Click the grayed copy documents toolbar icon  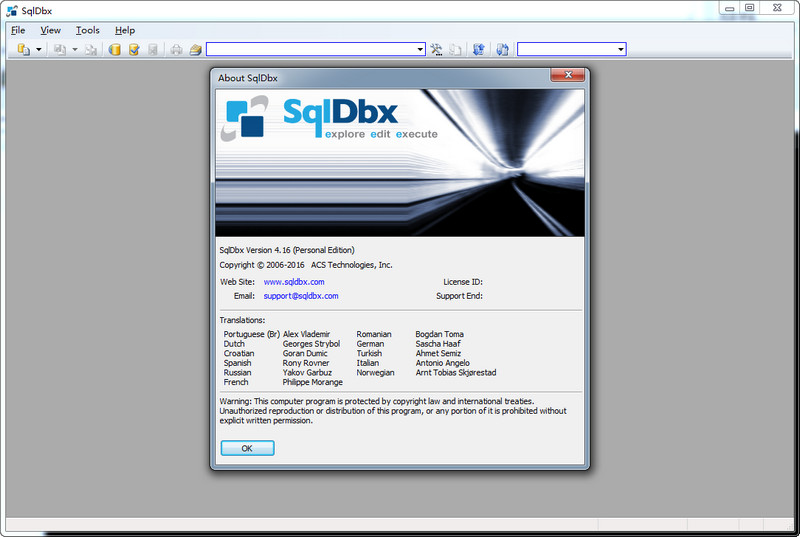[x=60, y=49]
